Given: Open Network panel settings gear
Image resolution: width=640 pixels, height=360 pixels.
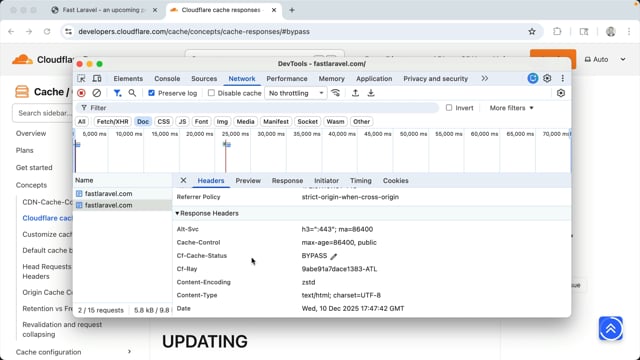Looking at the screenshot, I should 561,93.
